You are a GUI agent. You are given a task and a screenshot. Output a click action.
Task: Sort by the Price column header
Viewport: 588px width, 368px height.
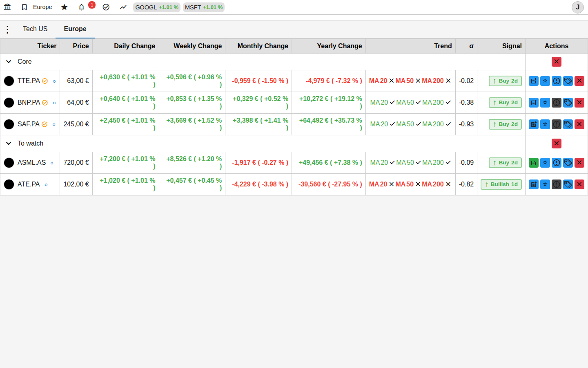tap(76, 46)
